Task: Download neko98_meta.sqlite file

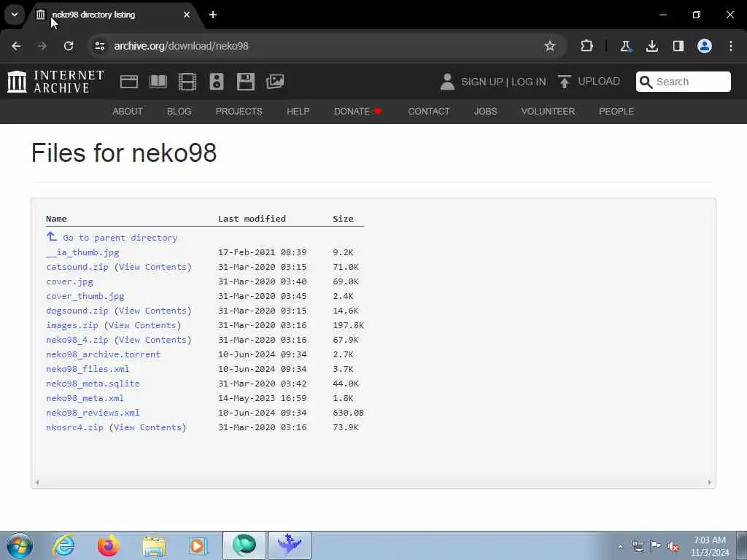Action: pyautogui.click(x=93, y=384)
